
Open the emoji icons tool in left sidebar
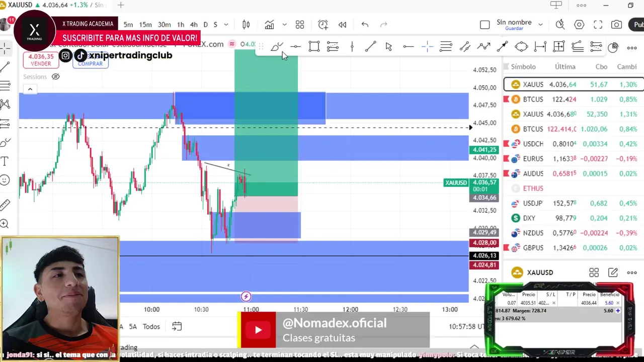point(5,180)
